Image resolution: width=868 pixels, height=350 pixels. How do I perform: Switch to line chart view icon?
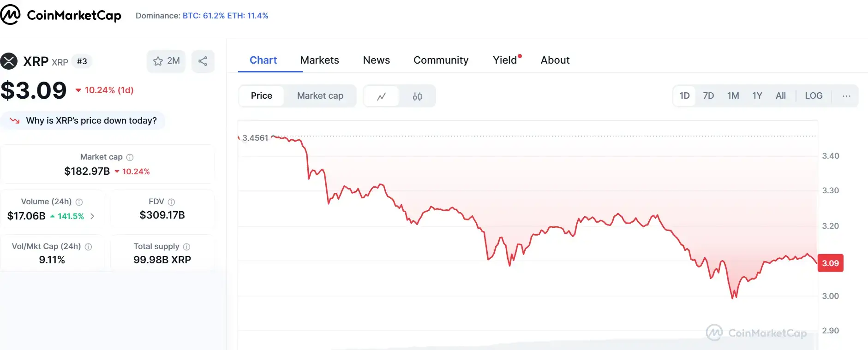[x=381, y=96]
